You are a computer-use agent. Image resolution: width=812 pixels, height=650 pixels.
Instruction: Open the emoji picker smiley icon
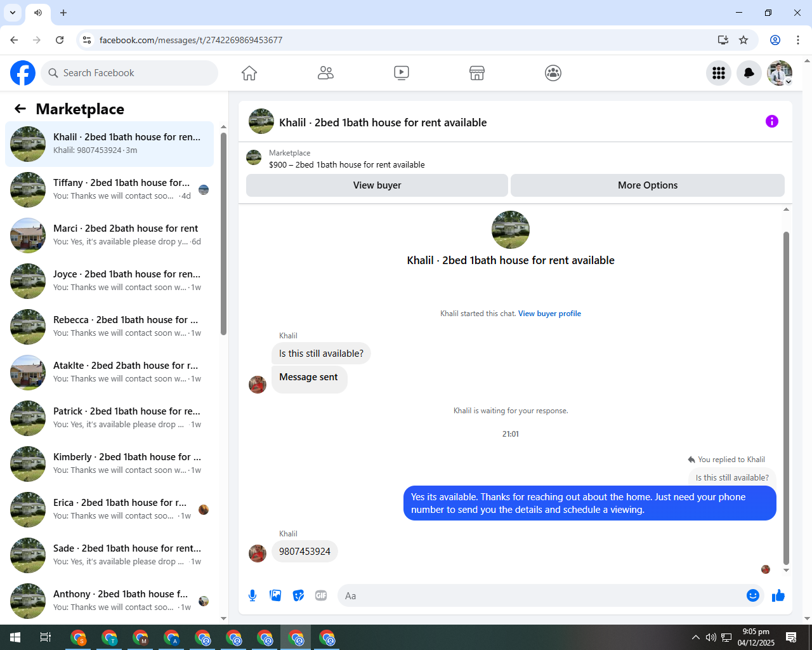(753, 595)
